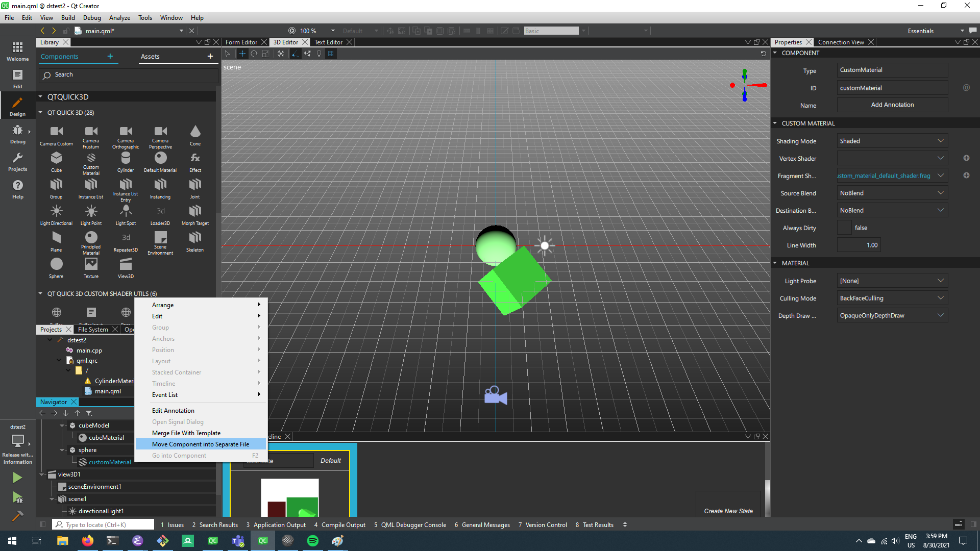Open Spotify from the Windows taskbar
The width and height of the screenshot is (980, 551).
click(x=312, y=541)
